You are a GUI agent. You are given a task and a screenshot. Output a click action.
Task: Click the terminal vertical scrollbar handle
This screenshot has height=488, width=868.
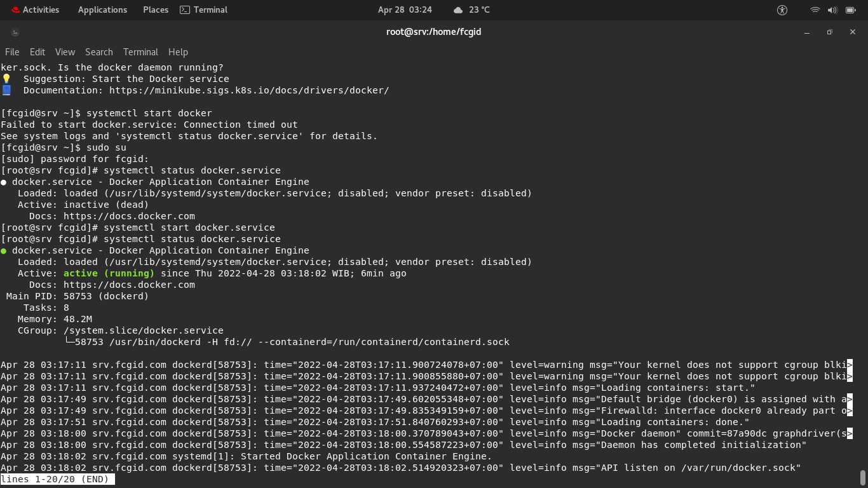click(863, 477)
